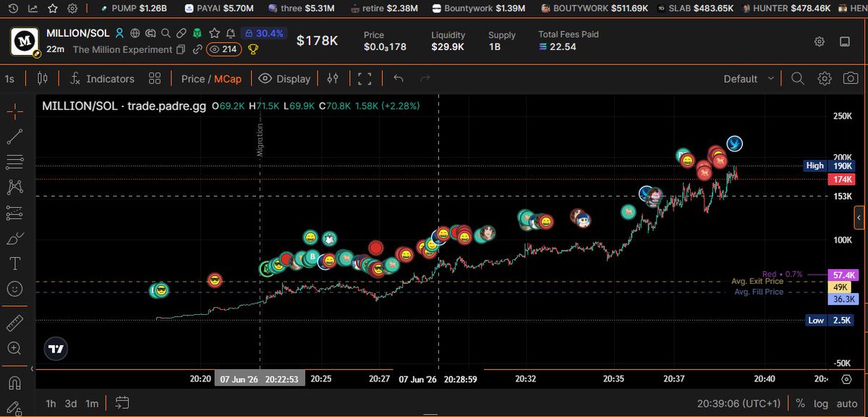The width and height of the screenshot is (868, 417).
Task: Open the HUNTER $478.46K ticker
Action: [x=786, y=9]
